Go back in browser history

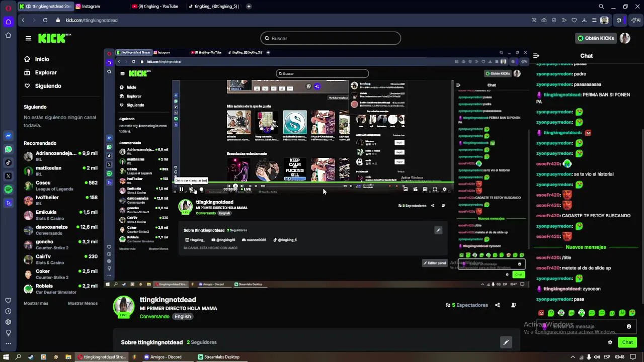point(23,20)
